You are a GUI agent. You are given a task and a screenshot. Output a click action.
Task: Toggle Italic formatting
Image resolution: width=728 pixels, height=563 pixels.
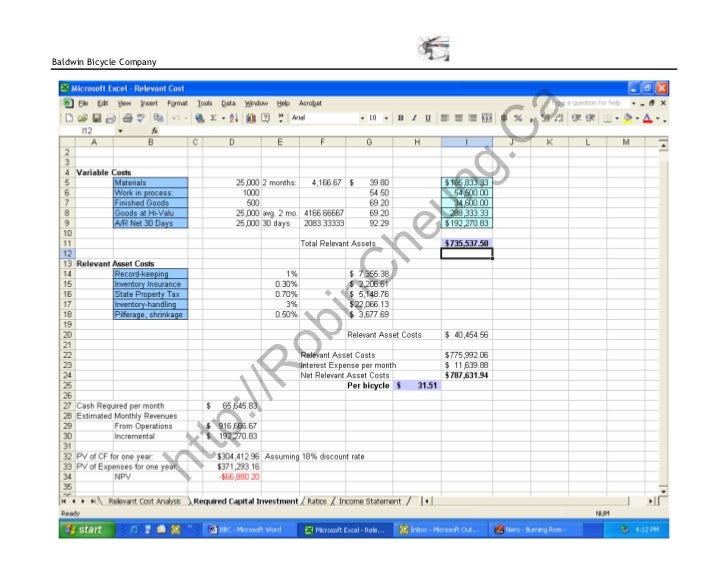[414, 118]
